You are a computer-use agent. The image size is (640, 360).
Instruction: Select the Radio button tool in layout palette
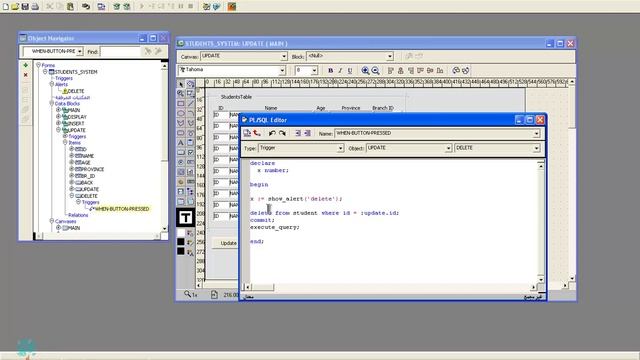pyautogui.click(x=181, y=162)
